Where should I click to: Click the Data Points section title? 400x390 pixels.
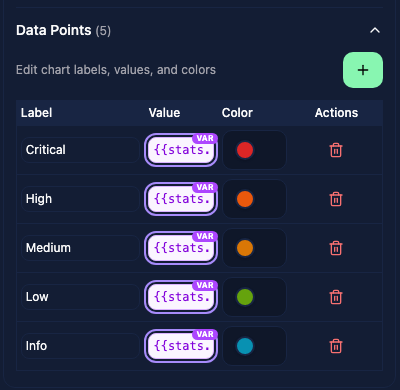[54, 30]
